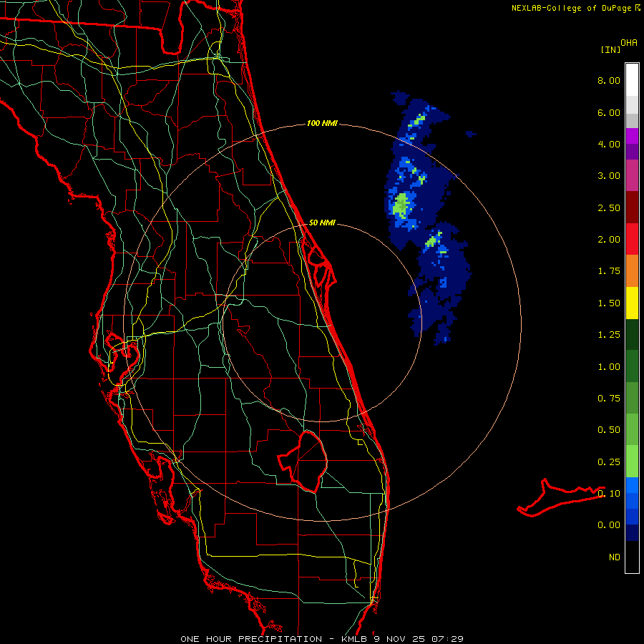The height and width of the screenshot is (644, 644).
Task: Click the [IN] units label
Action: [x=610, y=49]
